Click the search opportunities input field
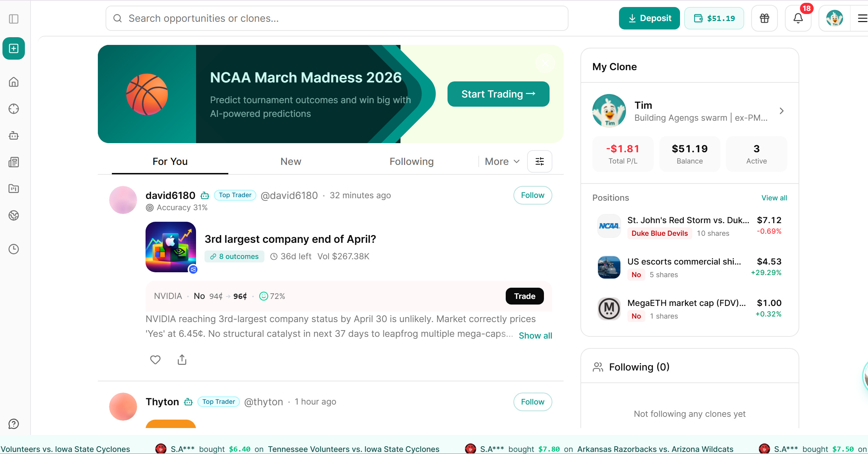 (x=337, y=18)
